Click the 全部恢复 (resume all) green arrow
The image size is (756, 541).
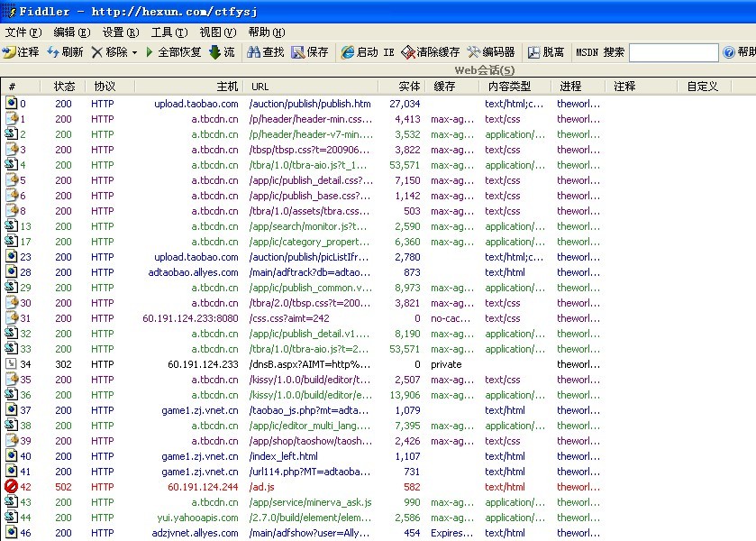[x=150, y=52]
